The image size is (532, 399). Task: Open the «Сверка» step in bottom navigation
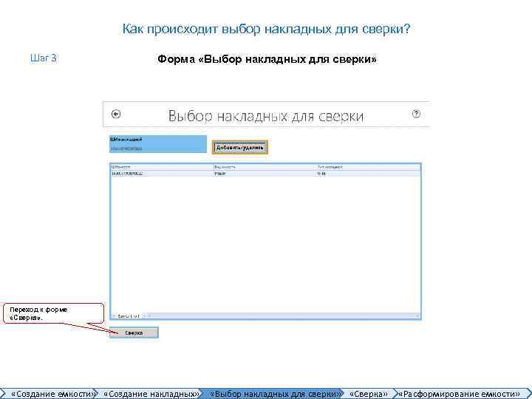click(x=368, y=394)
